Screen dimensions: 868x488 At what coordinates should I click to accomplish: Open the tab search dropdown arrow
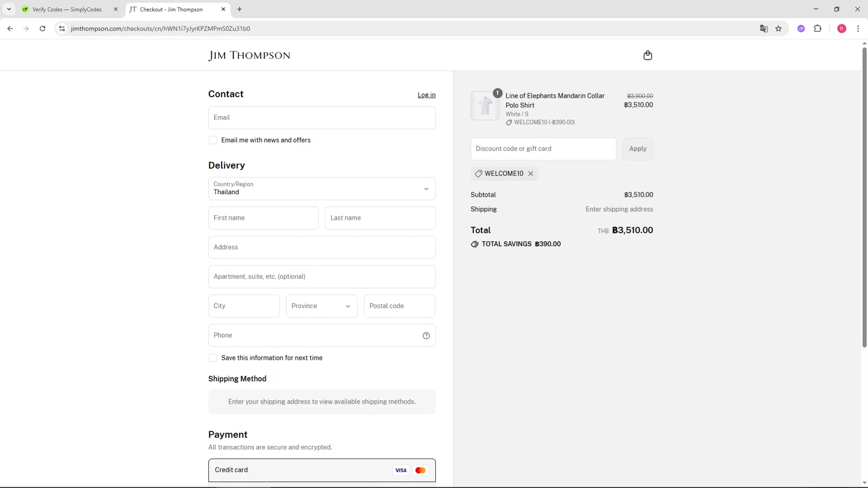9,9
